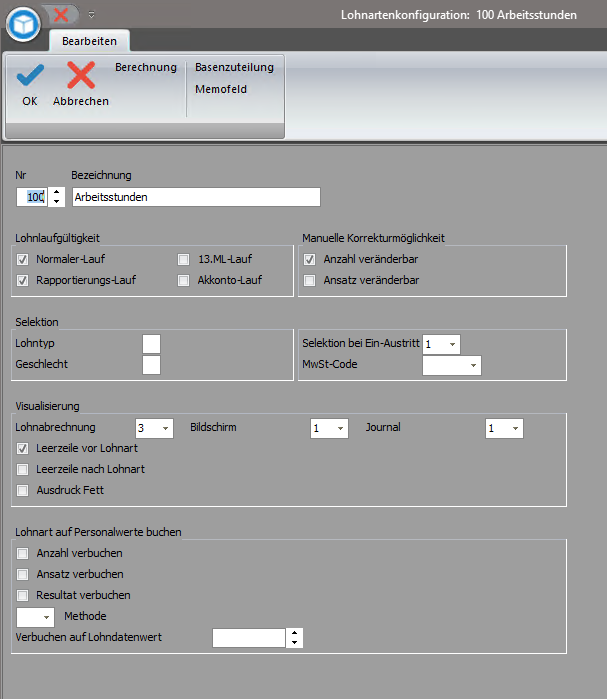Open the quick access toolbar customize arrow

(91, 15)
